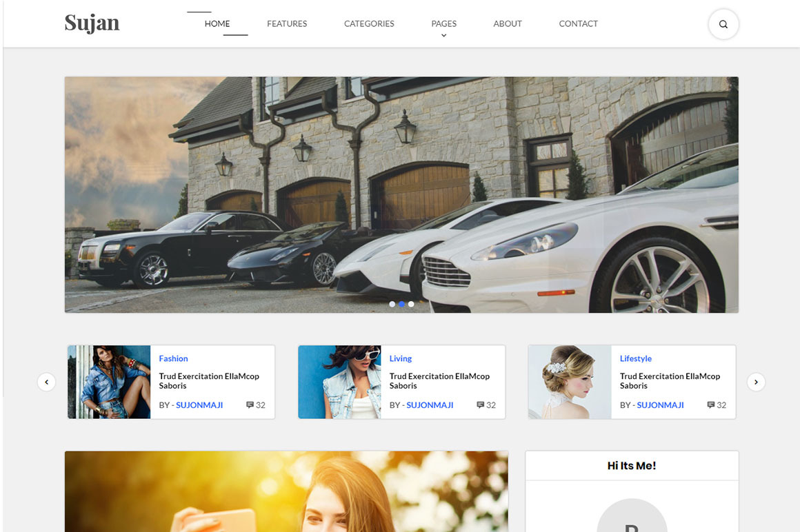Click SUJONMAJI author on Living card
The height and width of the screenshot is (532, 800).
430,405
